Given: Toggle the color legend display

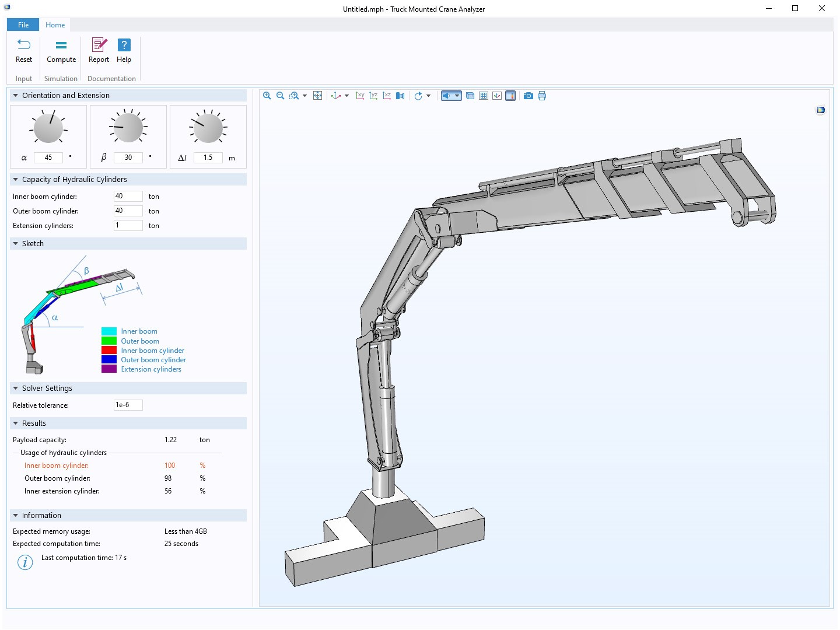Looking at the screenshot, I should click(510, 96).
